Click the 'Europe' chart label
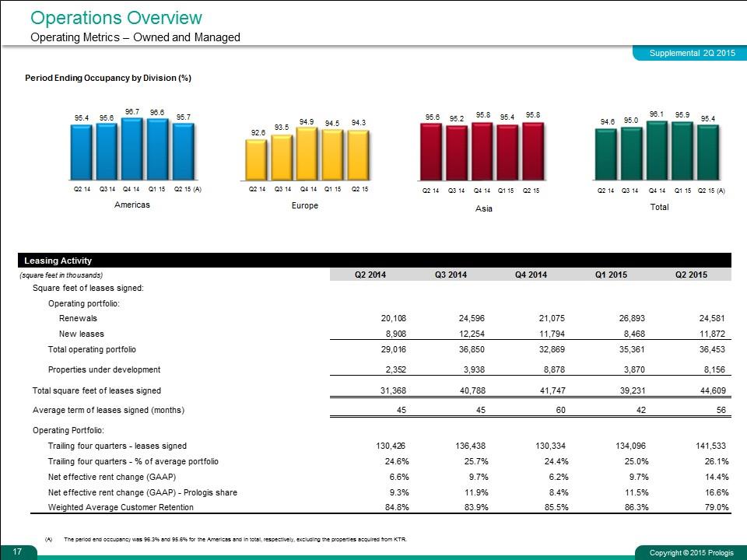The width and height of the screenshot is (747, 560). tap(305, 205)
